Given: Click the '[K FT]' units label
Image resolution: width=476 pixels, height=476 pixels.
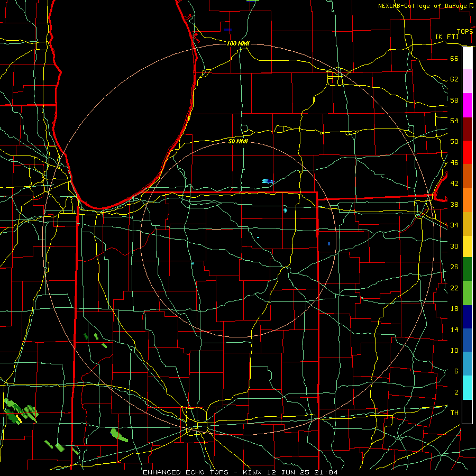Looking at the screenshot, I should 447,36.
